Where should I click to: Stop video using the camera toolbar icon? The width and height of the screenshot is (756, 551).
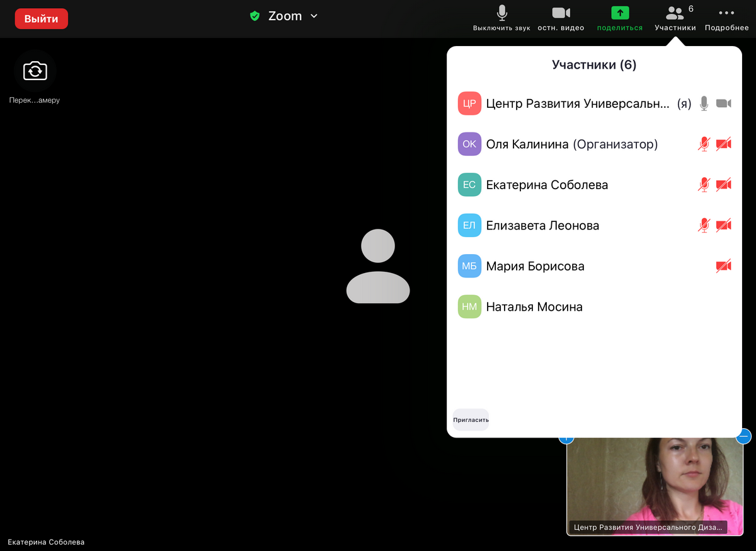click(x=561, y=13)
